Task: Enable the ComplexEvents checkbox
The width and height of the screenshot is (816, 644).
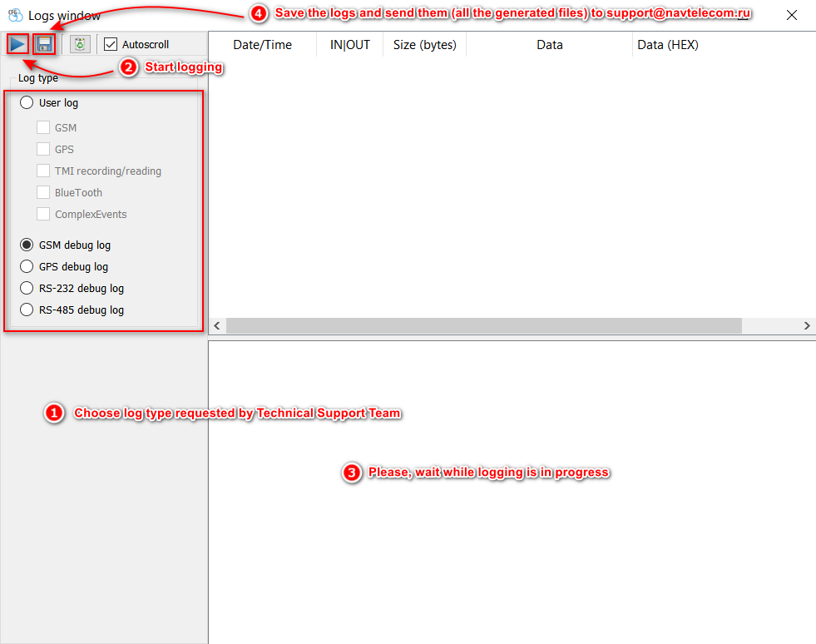Action: (43, 215)
